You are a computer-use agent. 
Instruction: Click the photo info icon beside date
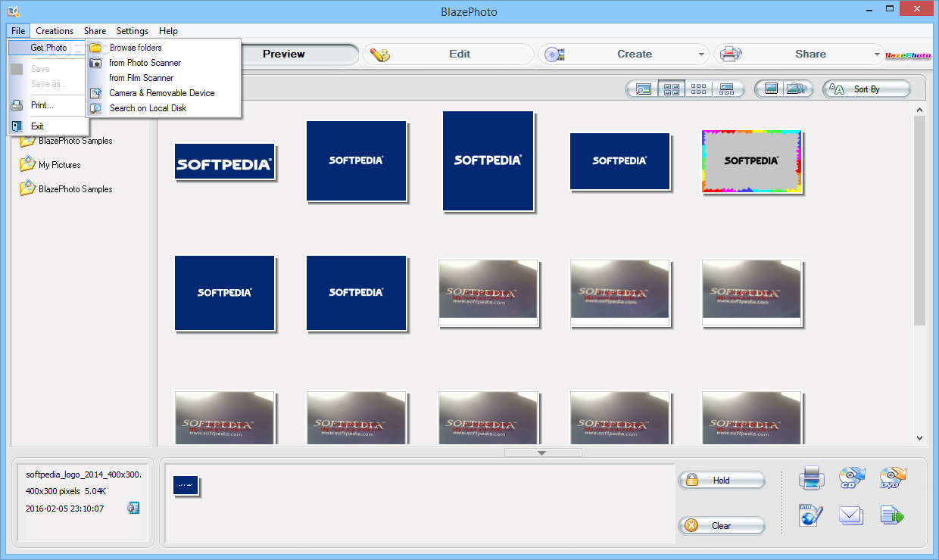133,508
